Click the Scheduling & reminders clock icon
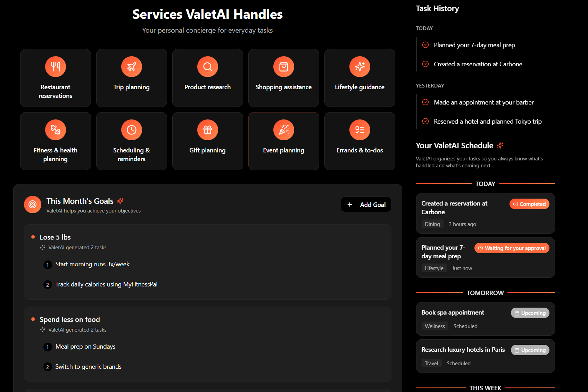 [x=131, y=130]
